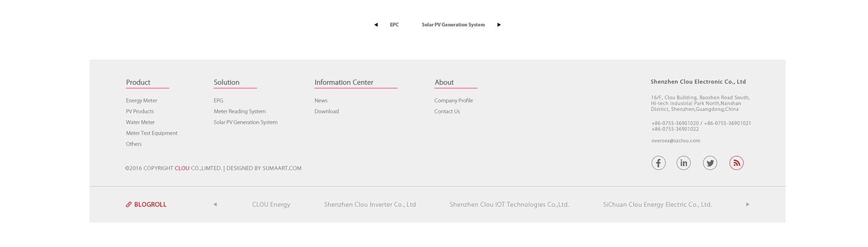Viewport: 868px width, 247px height.
Task: Open the Energy Meter link
Action: 142,101
